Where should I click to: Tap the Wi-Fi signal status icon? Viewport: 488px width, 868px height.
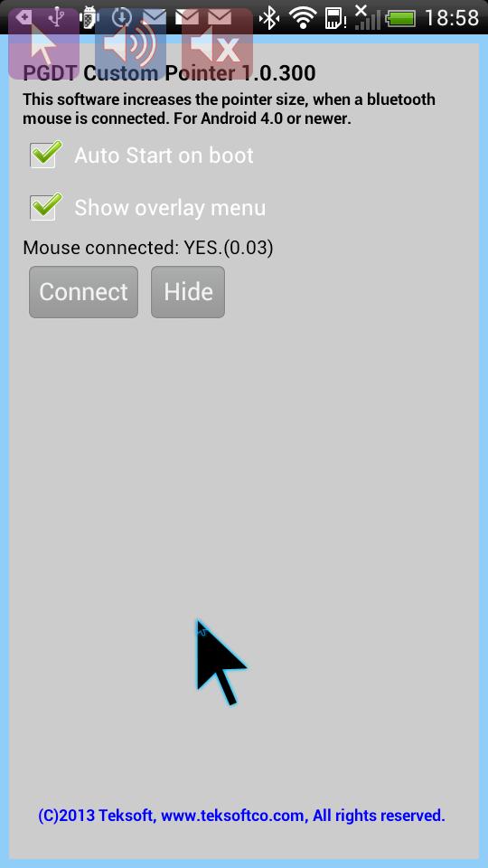pos(302,18)
